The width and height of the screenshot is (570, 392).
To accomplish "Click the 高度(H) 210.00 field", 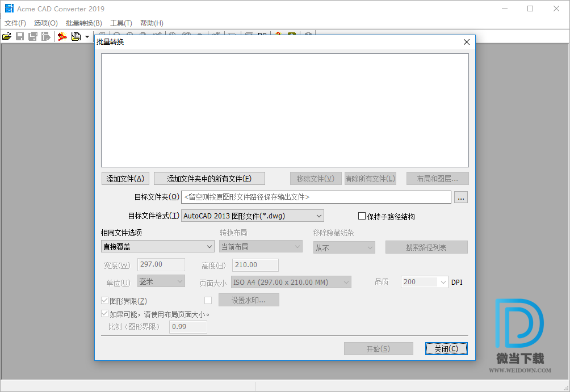I will [255, 265].
